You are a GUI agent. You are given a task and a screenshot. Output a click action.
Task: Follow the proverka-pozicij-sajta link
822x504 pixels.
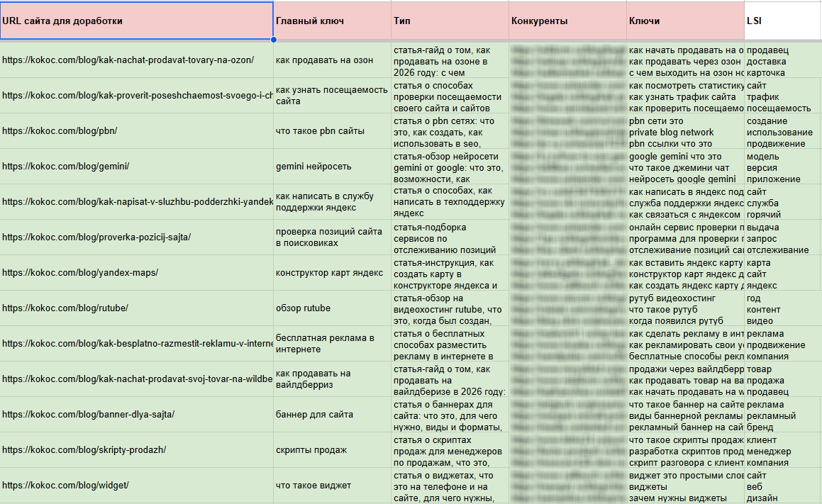pos(96,237)
